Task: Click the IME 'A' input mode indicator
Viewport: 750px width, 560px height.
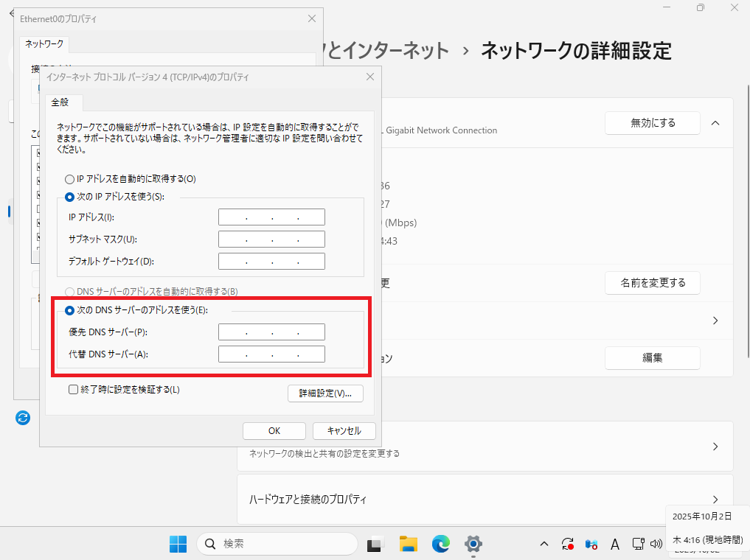Action: [614, 545]
